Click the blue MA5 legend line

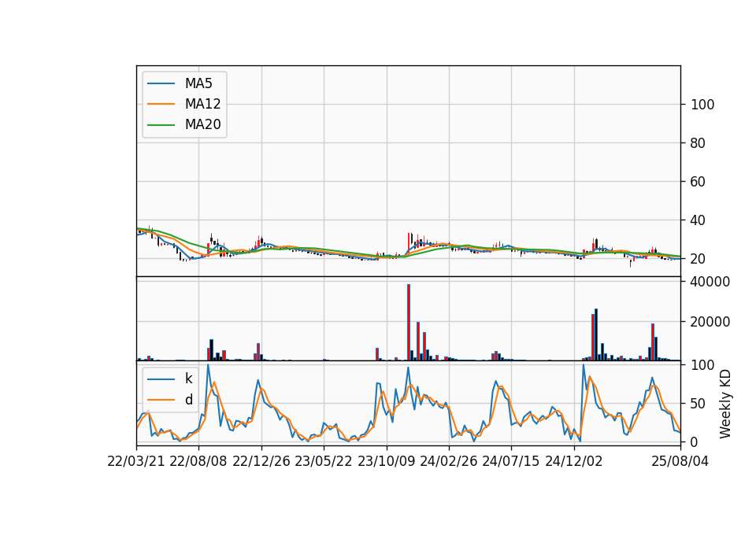tap(161, 83)
